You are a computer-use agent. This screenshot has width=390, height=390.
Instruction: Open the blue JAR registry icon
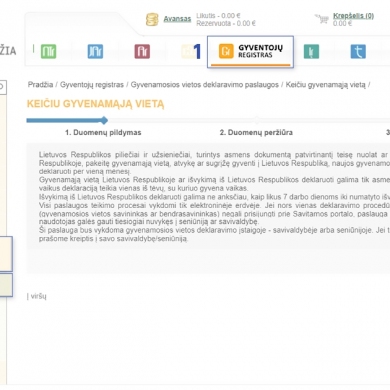click(x=95, y=52)
